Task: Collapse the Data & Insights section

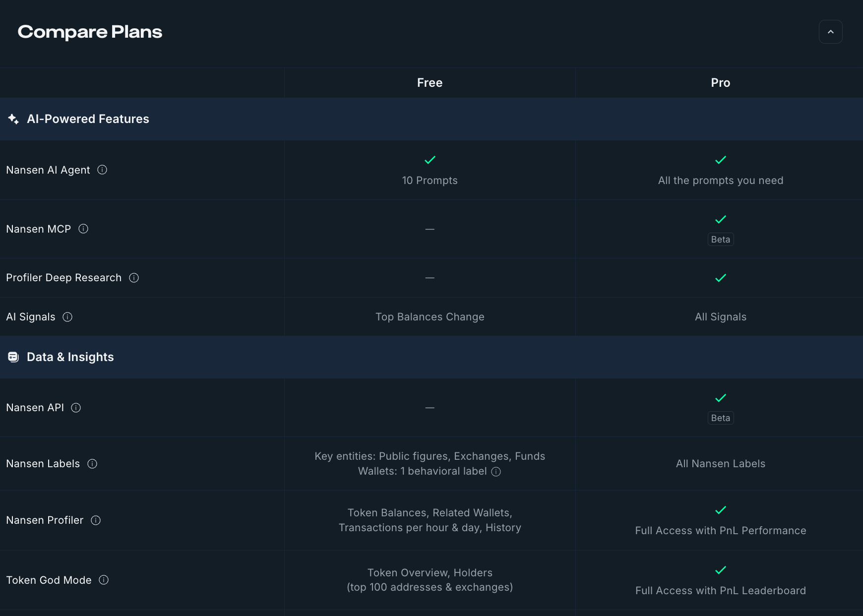Action: 70,357
